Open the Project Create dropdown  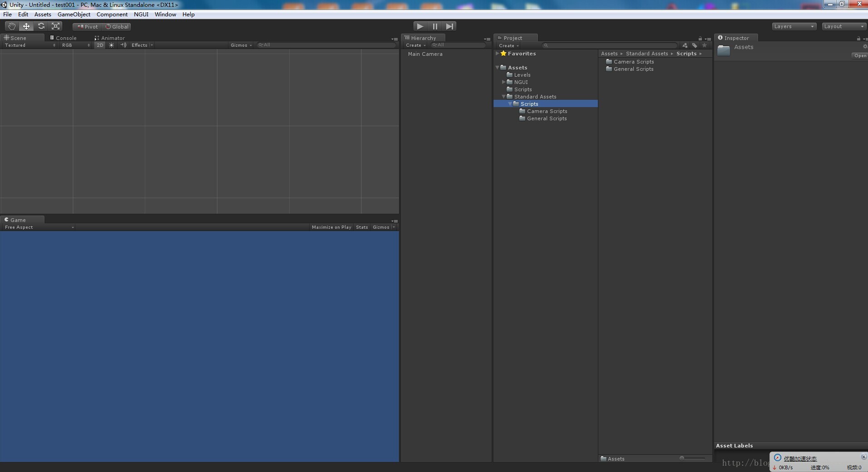coord(509,46)
